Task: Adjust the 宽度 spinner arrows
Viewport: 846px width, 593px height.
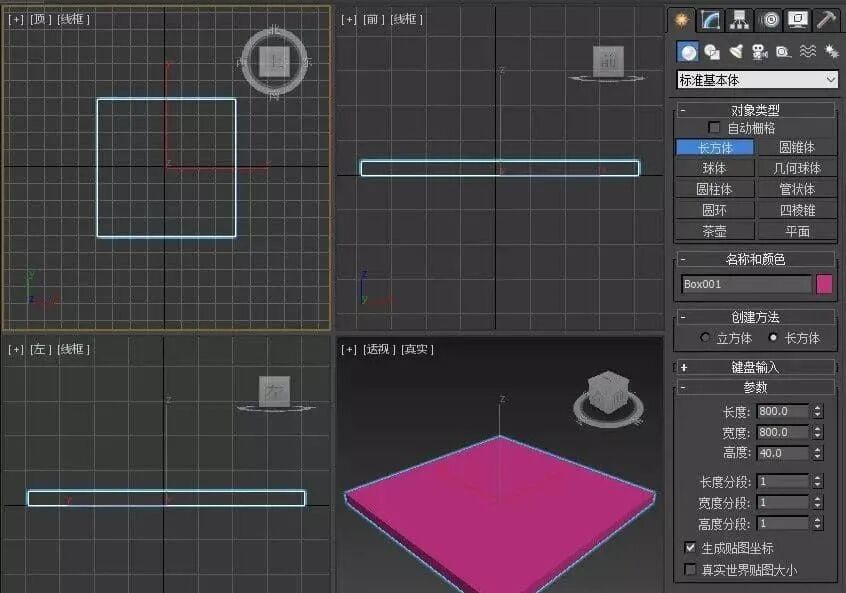Action: tap(818, 432)
